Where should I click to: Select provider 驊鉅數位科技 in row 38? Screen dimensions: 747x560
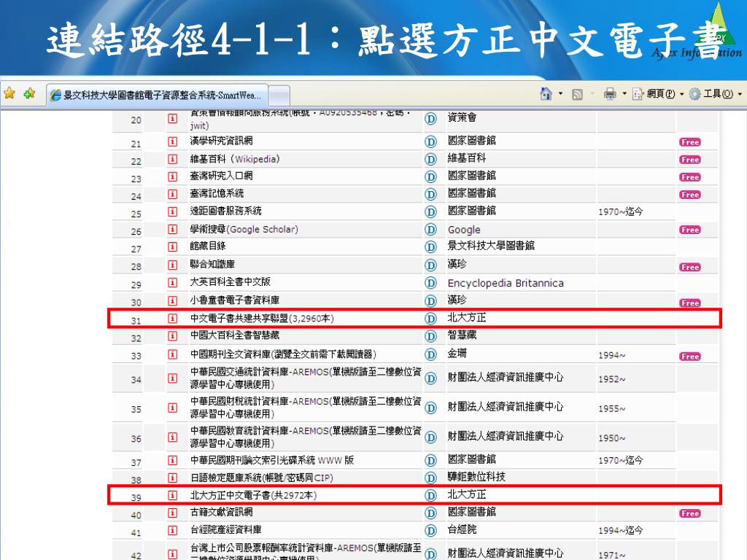[x=476, y=477]
